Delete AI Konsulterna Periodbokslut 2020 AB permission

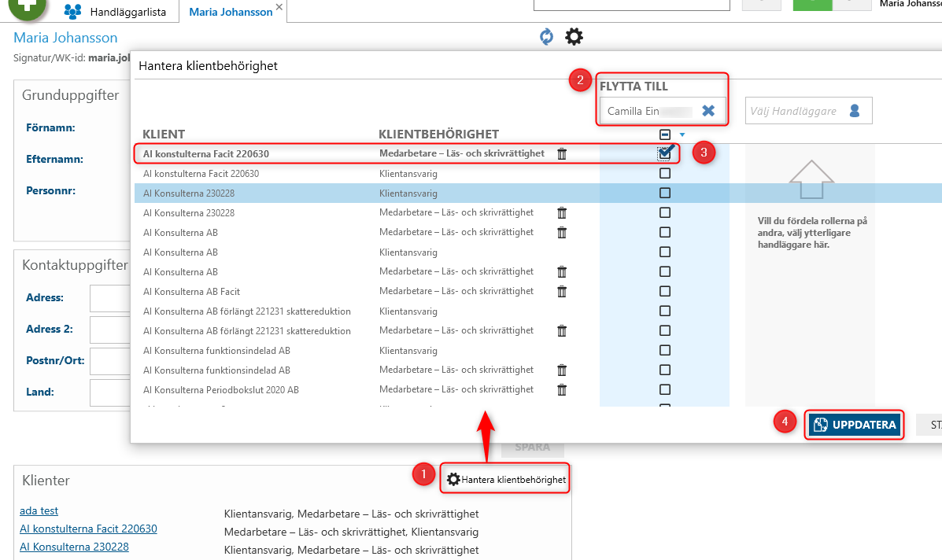pyautogui.click(x=562, y=389)
